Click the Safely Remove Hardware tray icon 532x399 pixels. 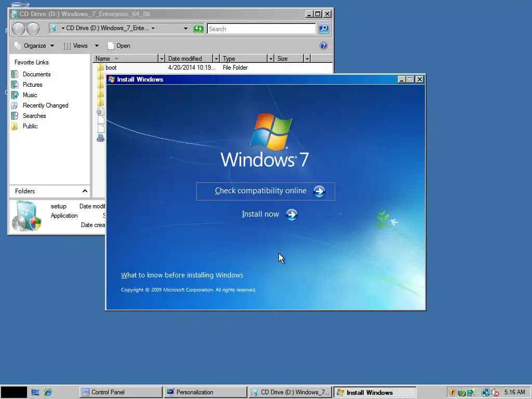pos(461,393)
